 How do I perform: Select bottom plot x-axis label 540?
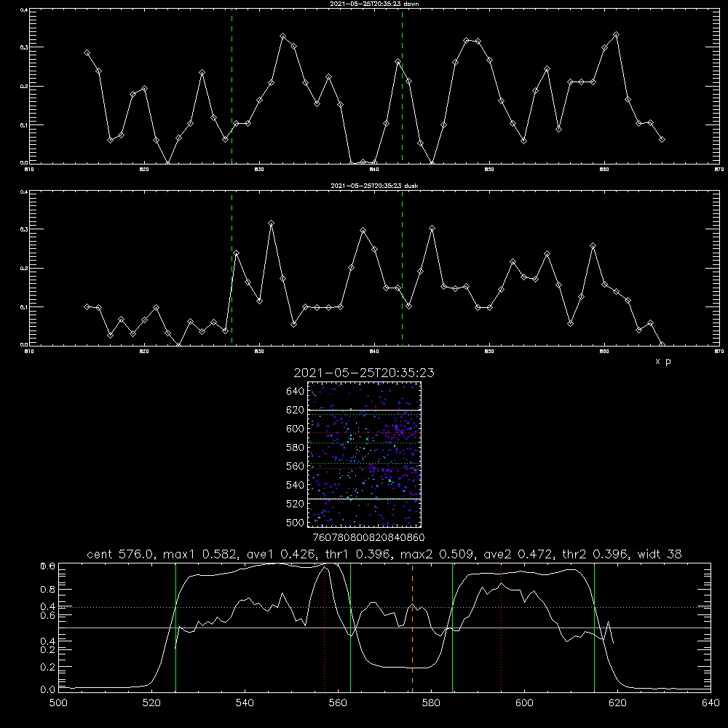pyautogui.click(x=245, y=703)
